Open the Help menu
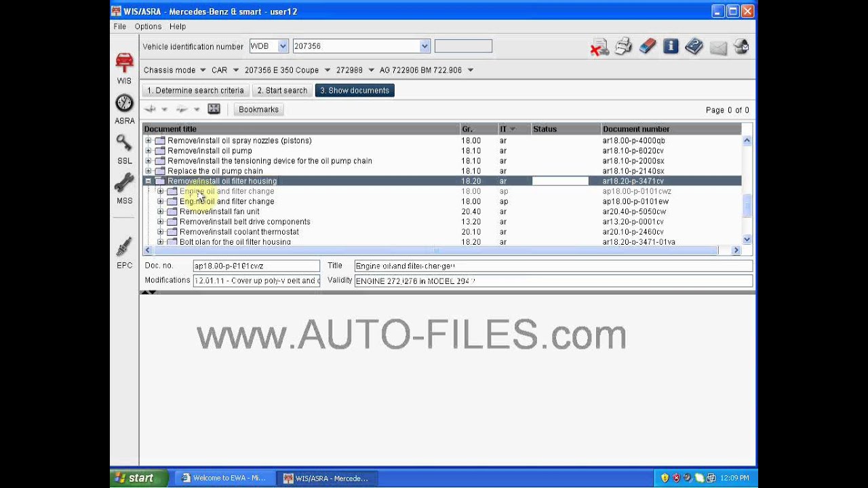The image size is (868, 488). [x=178, y=26]
